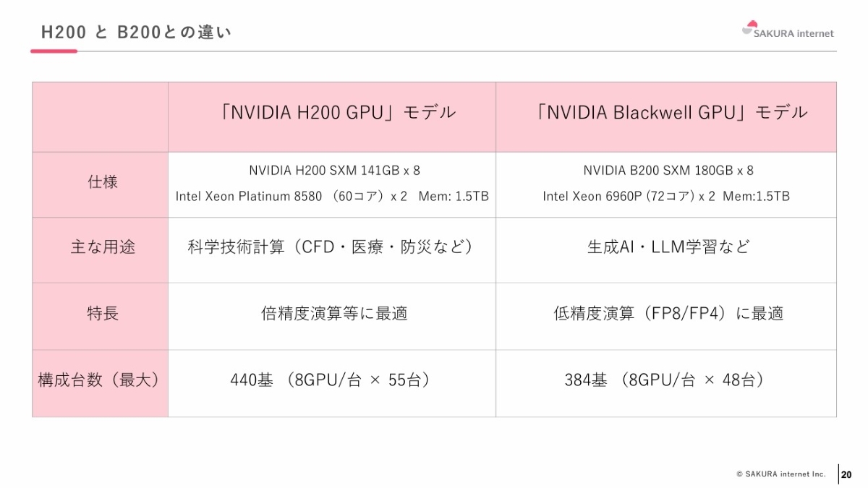Image resolution: width=868 pixels, height=488 pixels.
Task: Click the Intel Xeon 6960P spec line
Action: coord(666,196)
